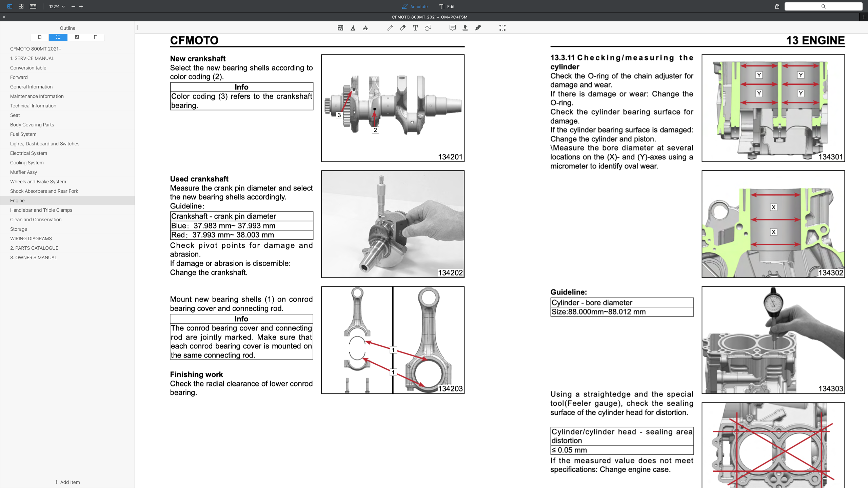Switch to Edit mode
868x488 pixels.
click(x=447, y=6)
